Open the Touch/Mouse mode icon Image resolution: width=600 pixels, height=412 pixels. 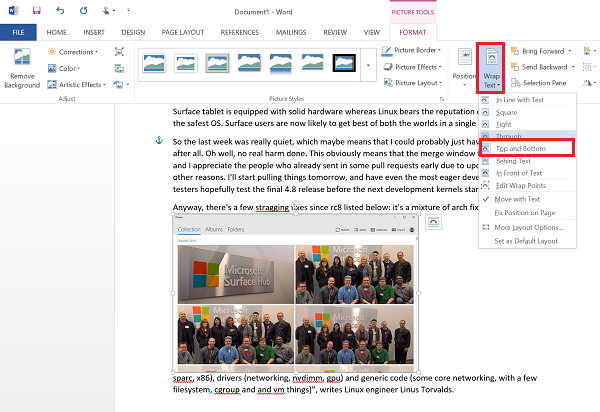click(108, 11)
